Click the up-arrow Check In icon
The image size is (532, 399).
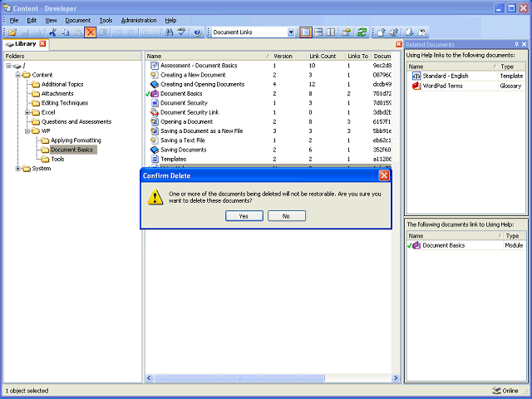coord(382,32)
